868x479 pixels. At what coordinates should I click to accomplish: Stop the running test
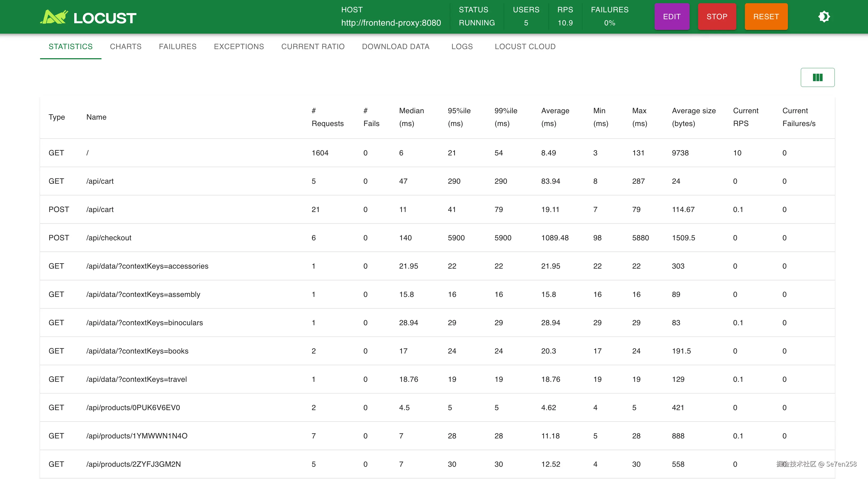pos(717,17)
